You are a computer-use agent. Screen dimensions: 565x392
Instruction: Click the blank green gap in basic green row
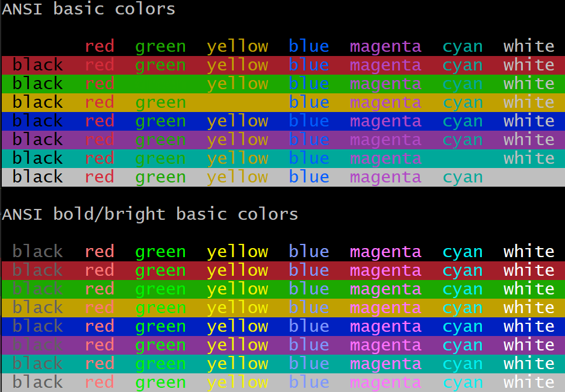[160, 84]
